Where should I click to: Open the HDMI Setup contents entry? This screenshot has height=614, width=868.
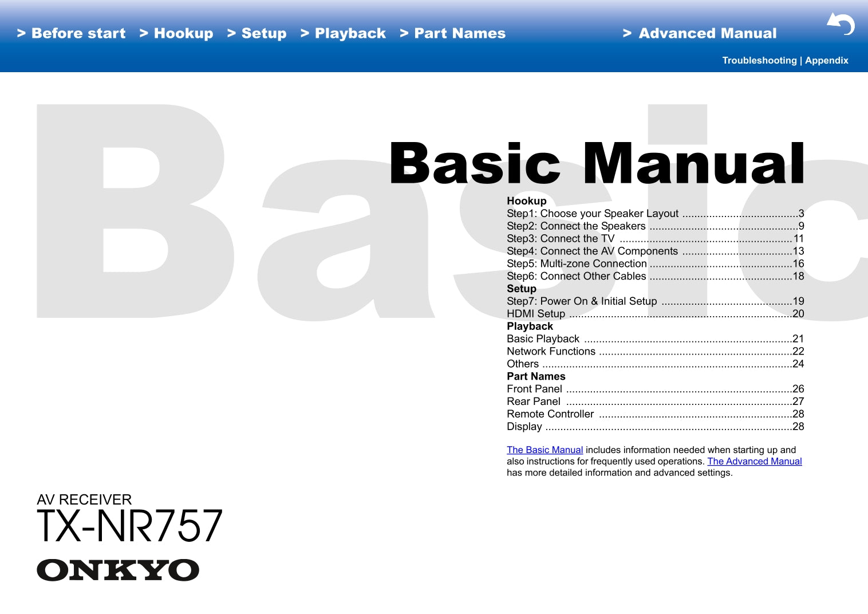[536, 314]
